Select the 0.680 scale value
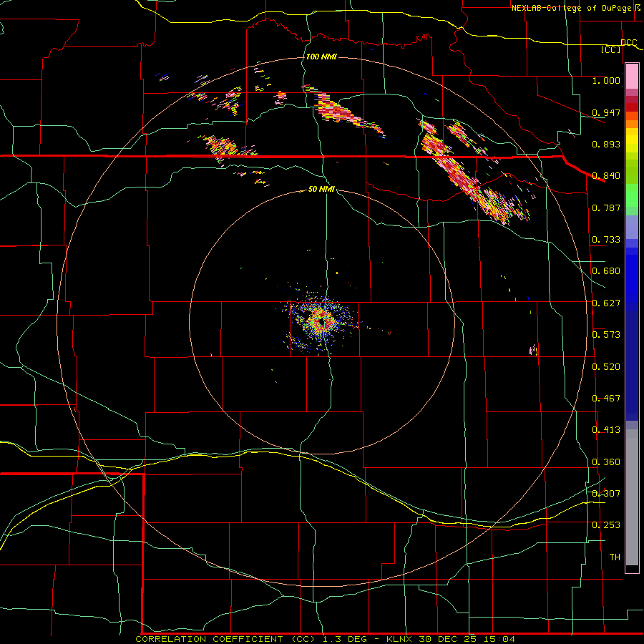The height and width of the screenshot is (644, 644). (x=606, y=271)
